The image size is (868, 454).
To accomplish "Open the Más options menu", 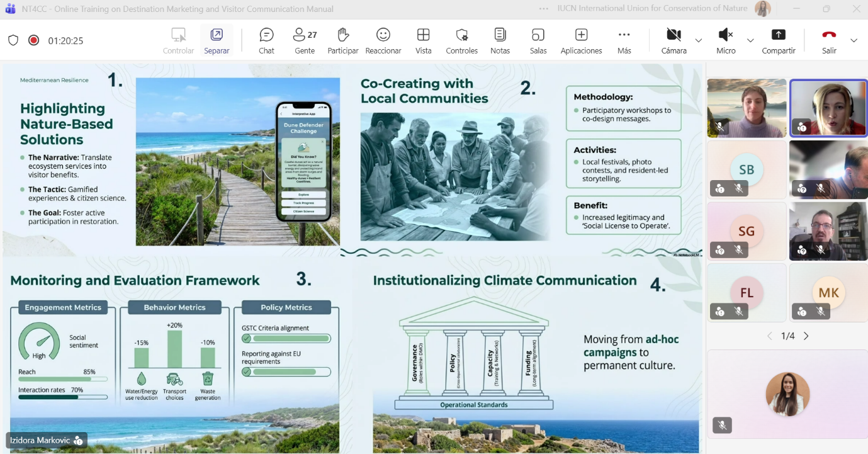I will click(x=624, y=41).
